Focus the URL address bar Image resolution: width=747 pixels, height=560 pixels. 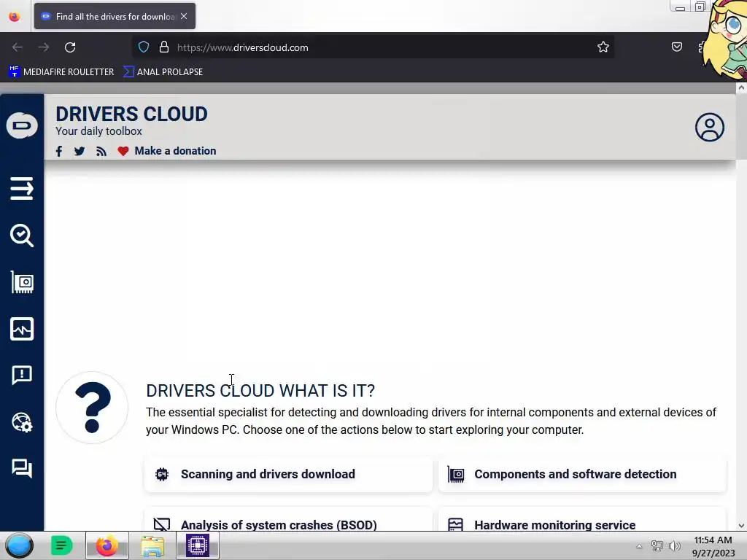point(371,47)
